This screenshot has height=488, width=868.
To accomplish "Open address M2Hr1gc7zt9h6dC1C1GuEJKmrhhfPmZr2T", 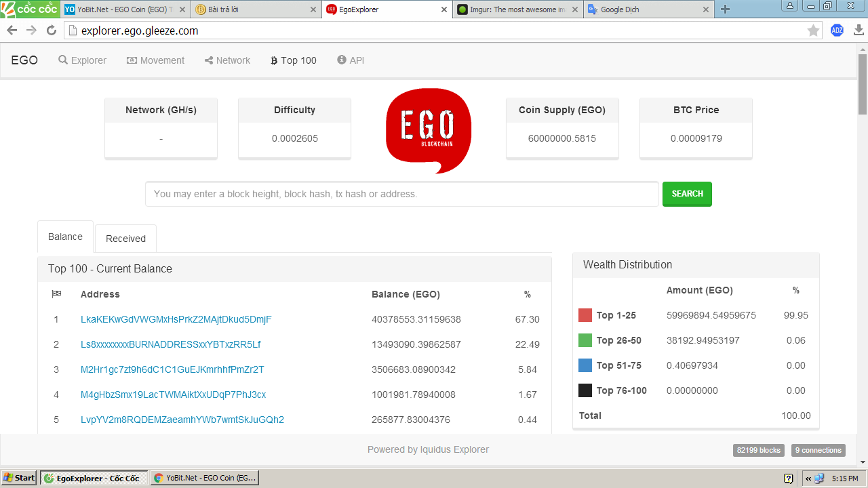I will click(172, 369).
